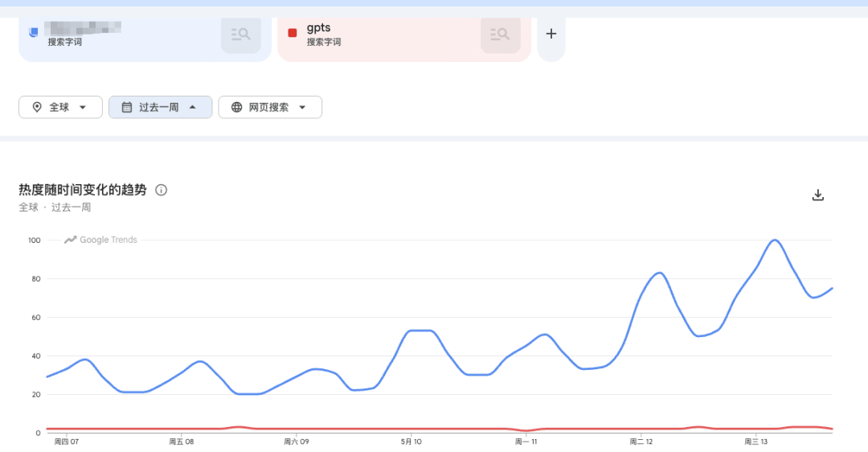This screenshot has width=868, height=452.
Task: Click the calendar icon in time filter
Action: 127,107
